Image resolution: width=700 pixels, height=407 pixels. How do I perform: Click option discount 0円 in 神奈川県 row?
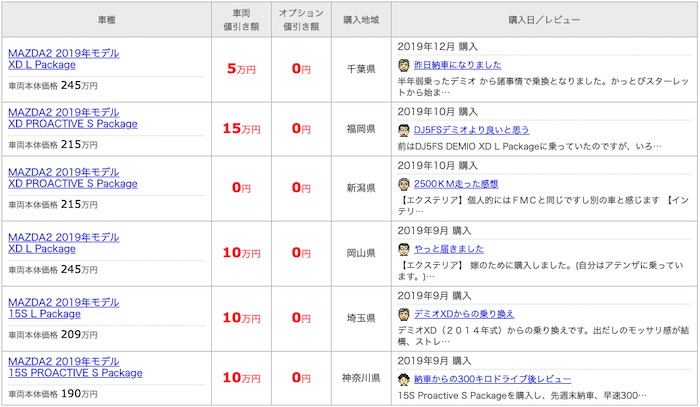tap(301, 378)
